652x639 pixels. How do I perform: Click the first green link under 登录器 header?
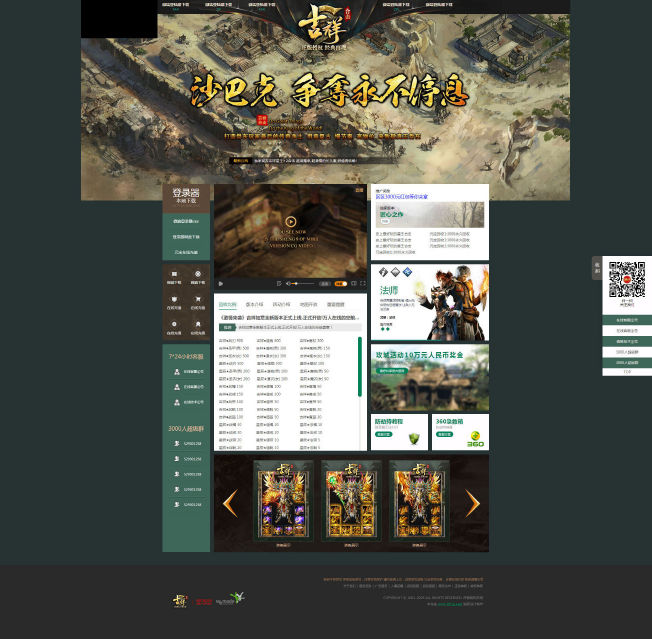186,221
